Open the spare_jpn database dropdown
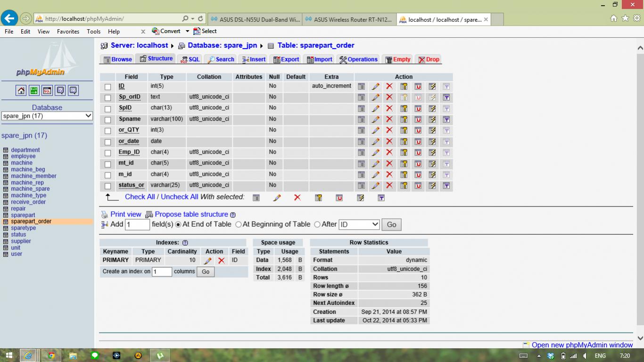The width and height of the screenshot is (644, 362). (x=47, y=116)
